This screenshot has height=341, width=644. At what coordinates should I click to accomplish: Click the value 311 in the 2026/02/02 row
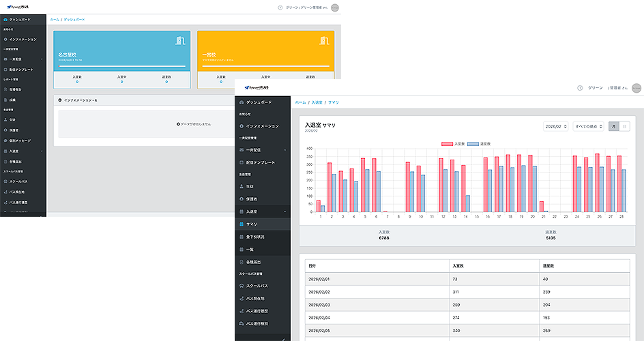(456, 292)
